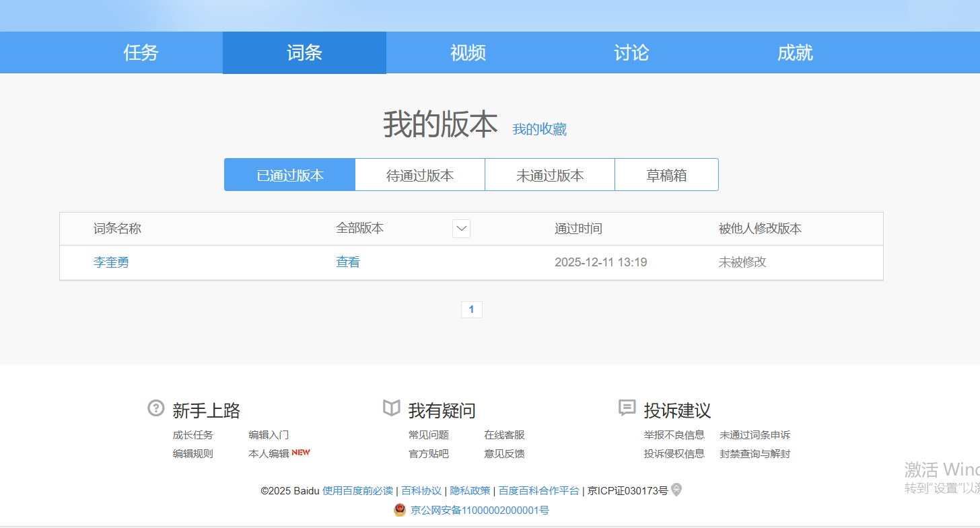Click 查看 to view entry versions
This screenshot has height=528, width=980.
(348, 262)
